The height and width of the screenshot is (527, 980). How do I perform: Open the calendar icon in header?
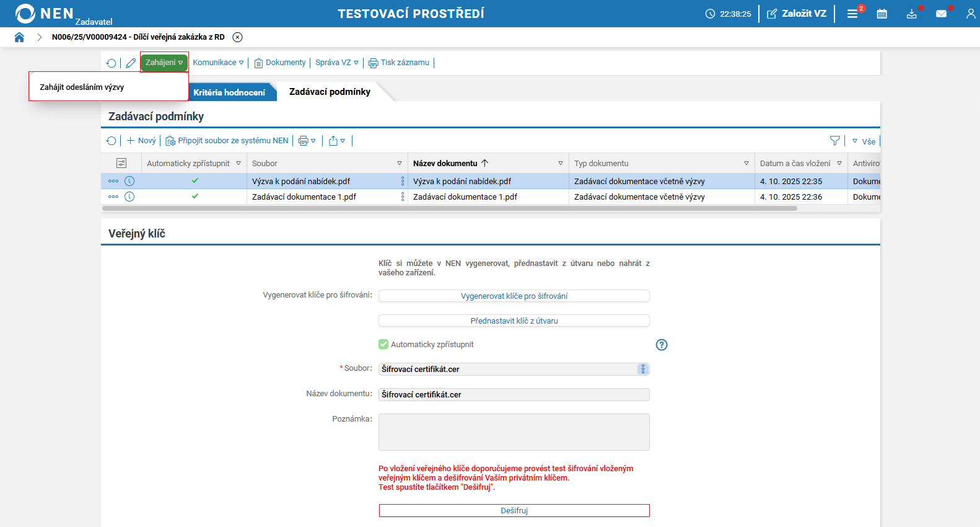coord(882,14)
